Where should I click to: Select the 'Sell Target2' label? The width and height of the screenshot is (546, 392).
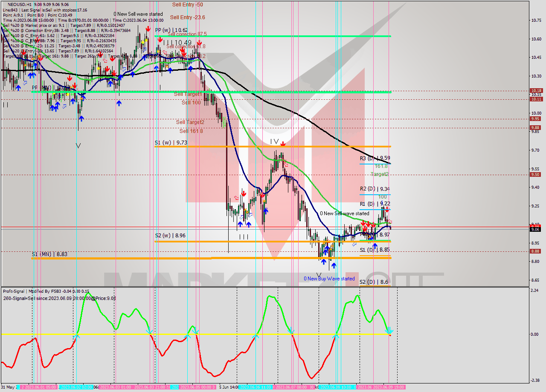click(x=190, y=122)
